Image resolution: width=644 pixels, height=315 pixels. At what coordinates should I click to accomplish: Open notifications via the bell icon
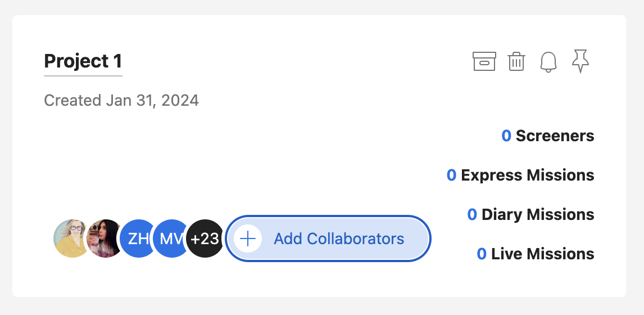click(x=548, y=62)
